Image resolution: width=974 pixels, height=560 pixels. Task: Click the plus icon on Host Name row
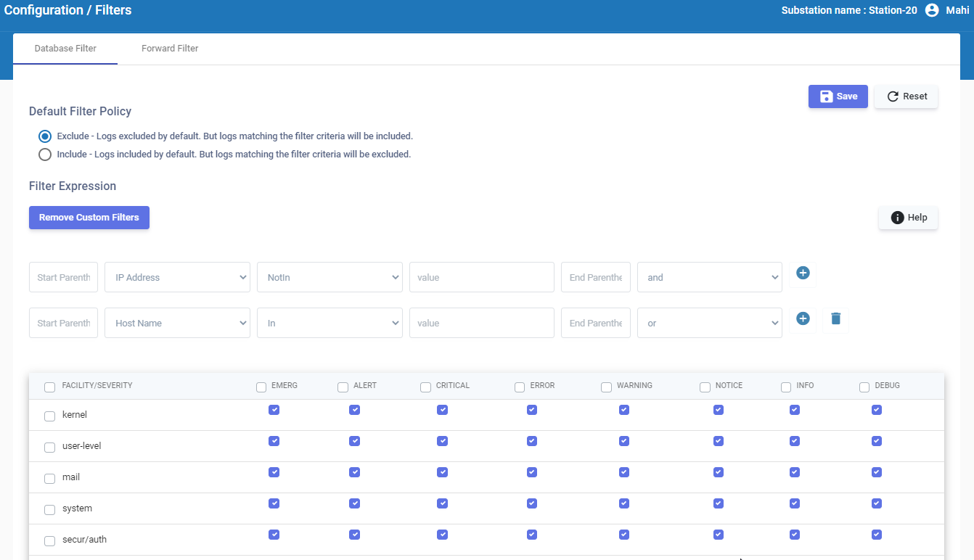tap(803, 319)
